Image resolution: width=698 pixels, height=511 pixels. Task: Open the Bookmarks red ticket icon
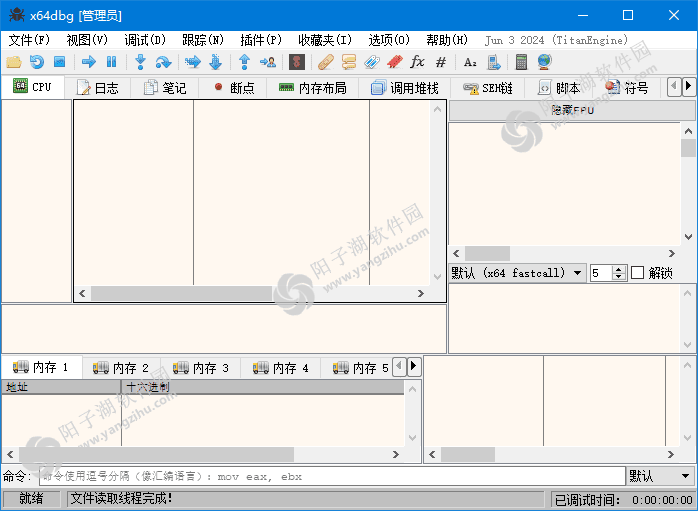point(395,62)
